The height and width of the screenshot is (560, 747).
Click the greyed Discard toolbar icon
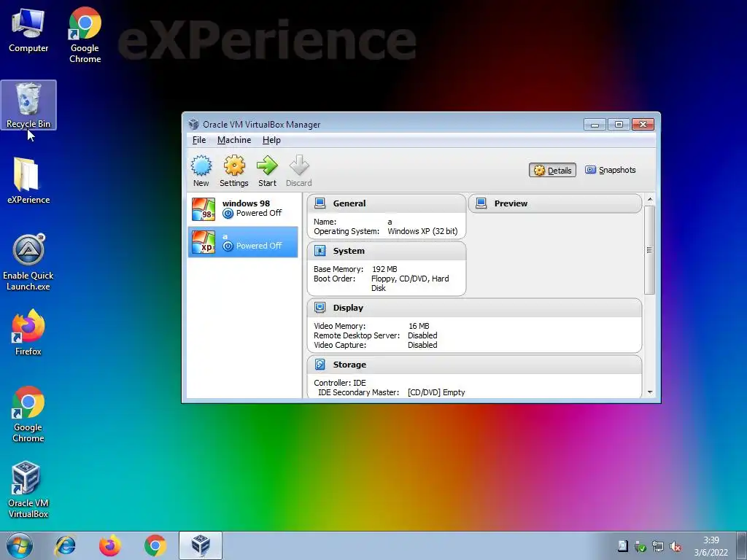pos(298,171)
